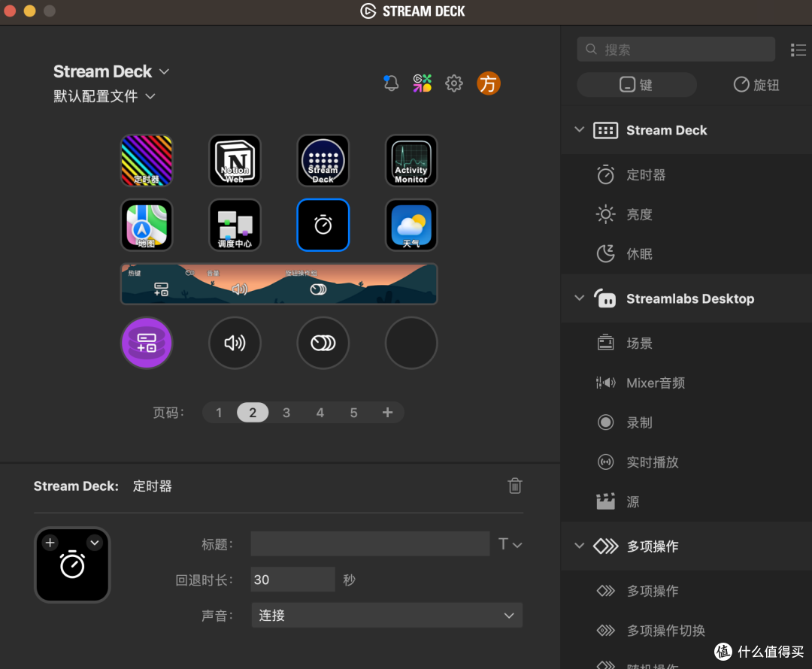Open the settings gear icon
The height and width of the screenshot is (669, 812).
454,83
